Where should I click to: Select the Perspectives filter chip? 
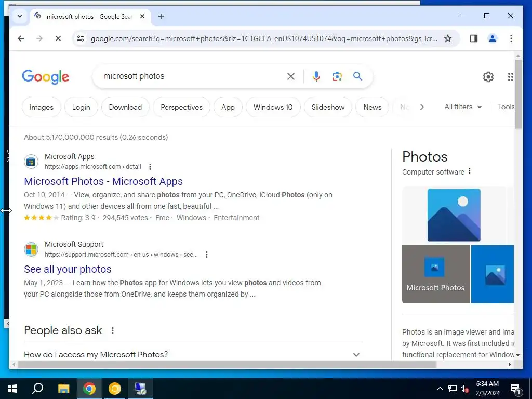181,107
